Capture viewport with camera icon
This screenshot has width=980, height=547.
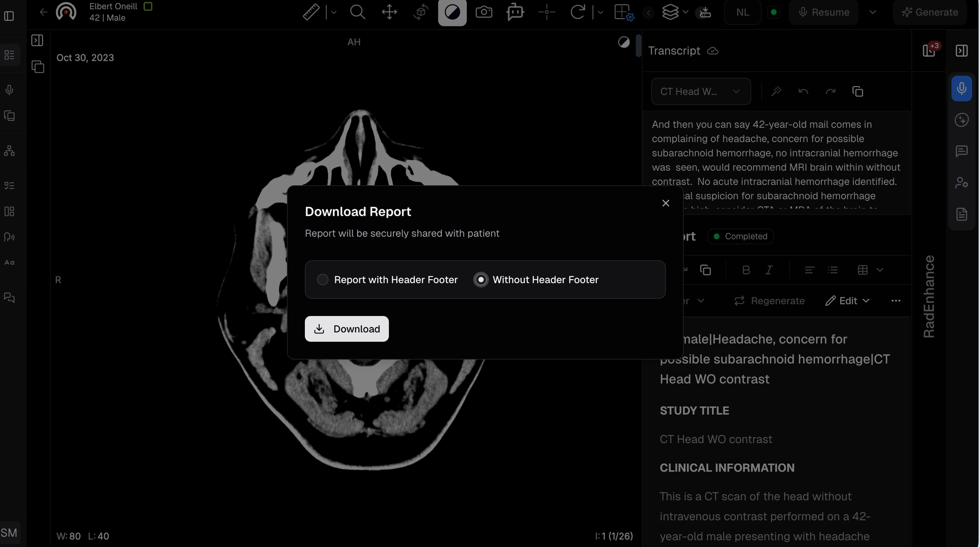pyautogui.click(x=484, y=12)
